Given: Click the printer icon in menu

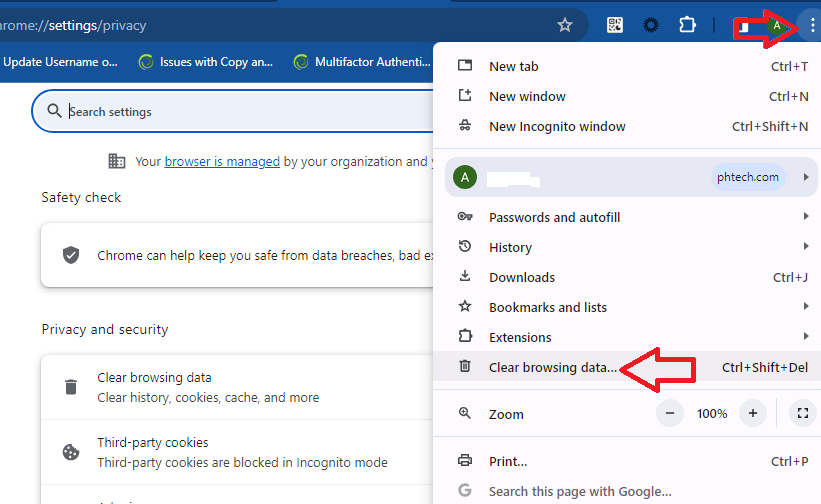Looking at the screenshot, I should (465, 461).
